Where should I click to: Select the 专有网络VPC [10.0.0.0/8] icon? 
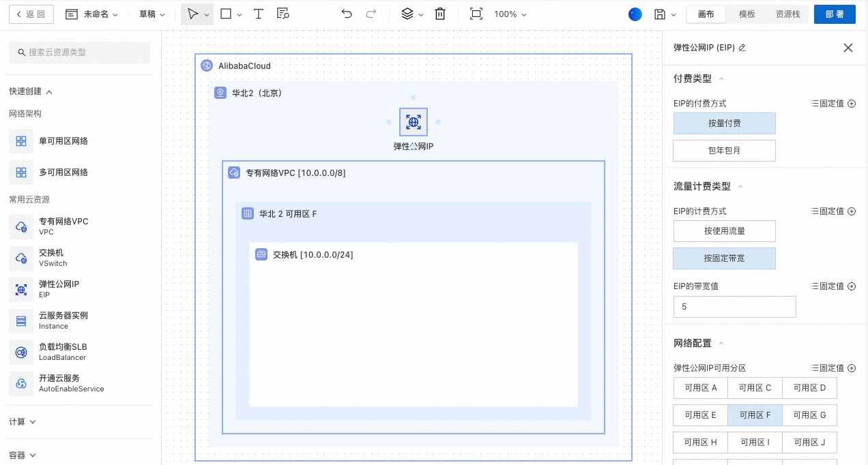[234, 172]
